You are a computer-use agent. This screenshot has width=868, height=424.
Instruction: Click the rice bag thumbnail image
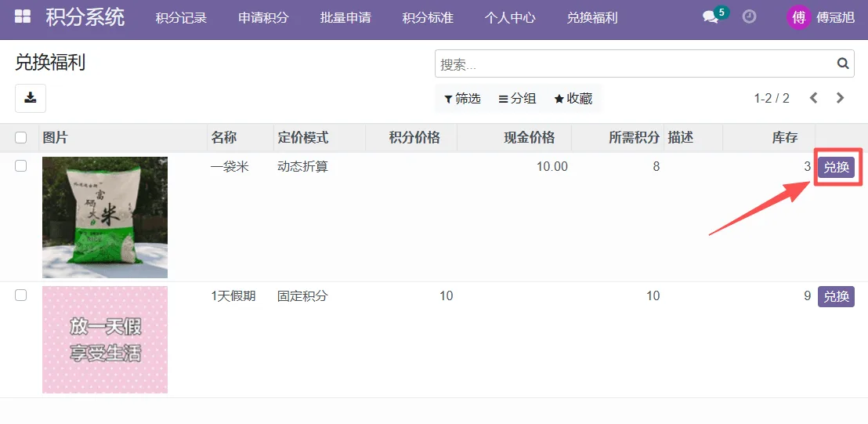tap(105, 217)
